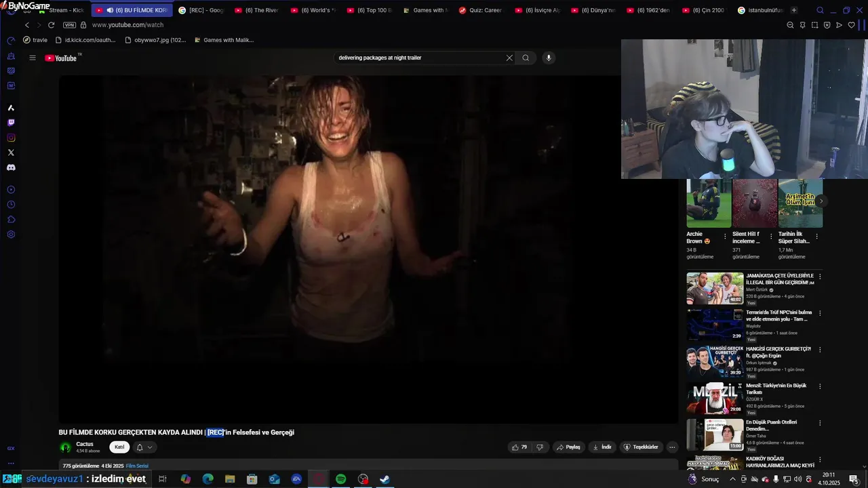This screenshot has height=488, width=868.
Task: Go back to the previous page
Action: point(27,25)
